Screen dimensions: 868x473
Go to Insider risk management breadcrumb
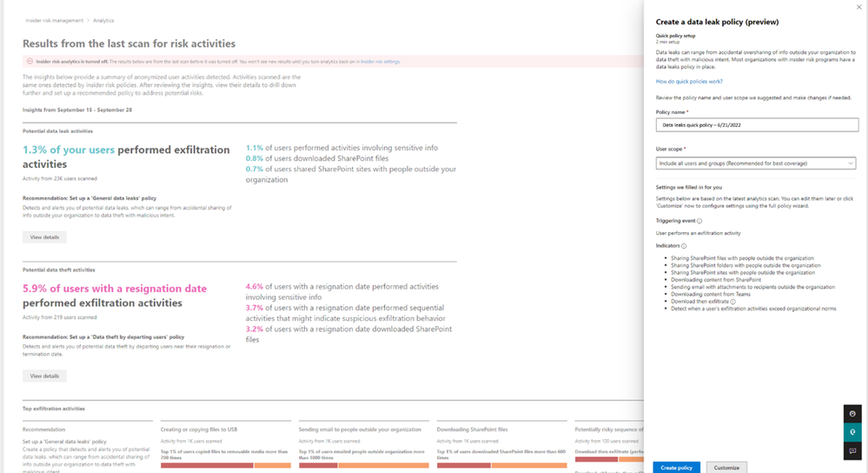(x=54, y=21)
